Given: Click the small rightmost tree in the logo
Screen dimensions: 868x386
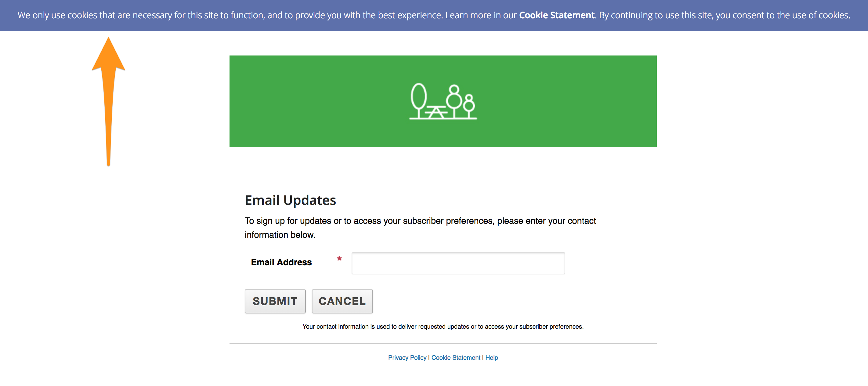Looking at the screenshot, I should point(469,104).
